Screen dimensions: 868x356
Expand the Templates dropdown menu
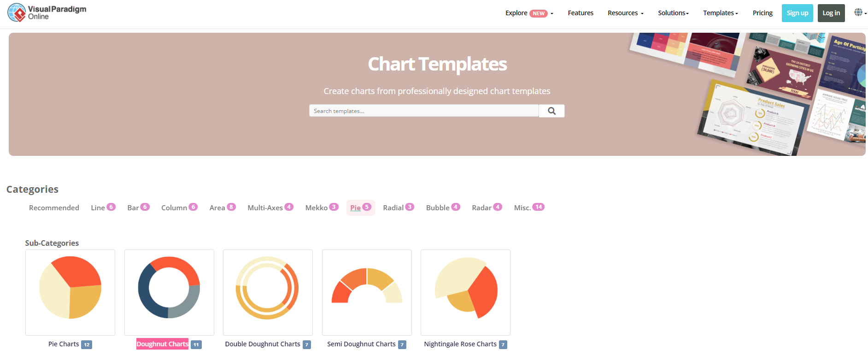click(x=720, y=13)
